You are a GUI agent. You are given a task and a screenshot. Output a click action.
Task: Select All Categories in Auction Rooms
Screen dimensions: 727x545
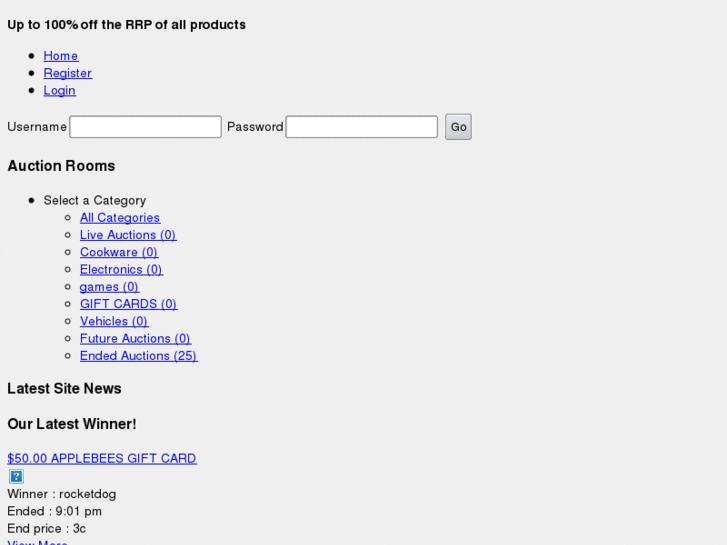coord(119,218)
